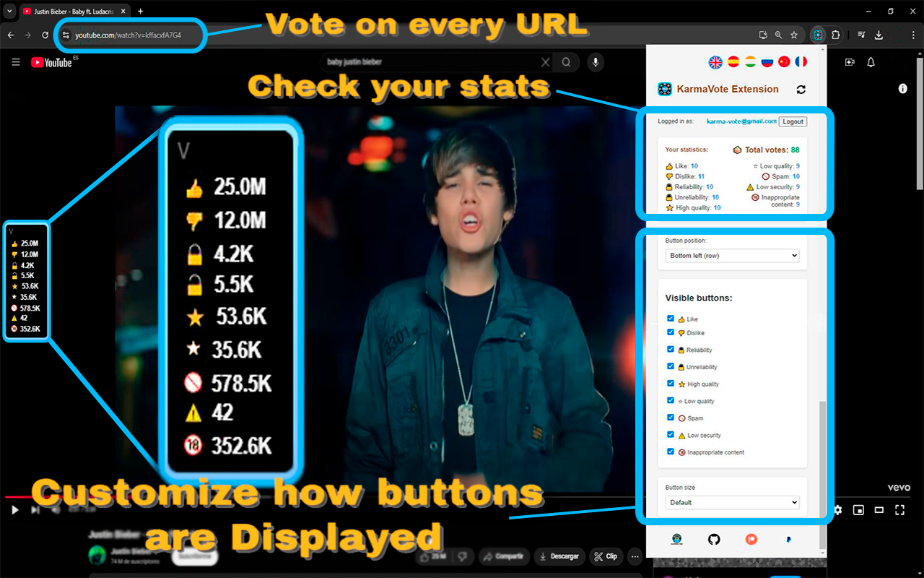Viewport: 924px width, 578px height.
Task: Toggle the Low security checkbox
Action: tap(671, 435)
